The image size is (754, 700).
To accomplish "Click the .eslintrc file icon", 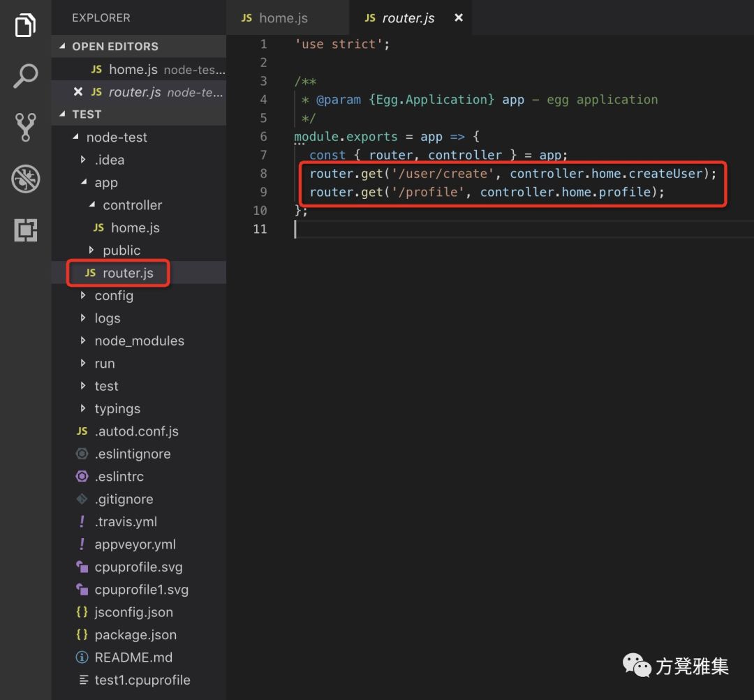I will [x=82, y=476].
